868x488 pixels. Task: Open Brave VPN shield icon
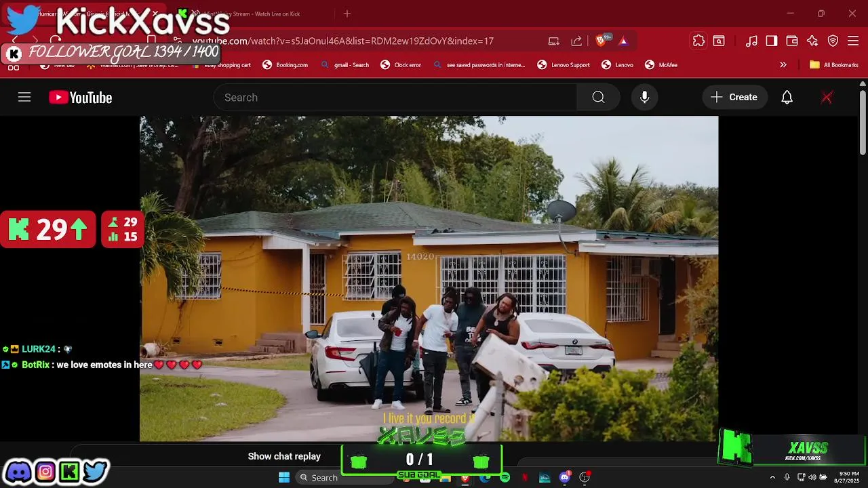833,41
